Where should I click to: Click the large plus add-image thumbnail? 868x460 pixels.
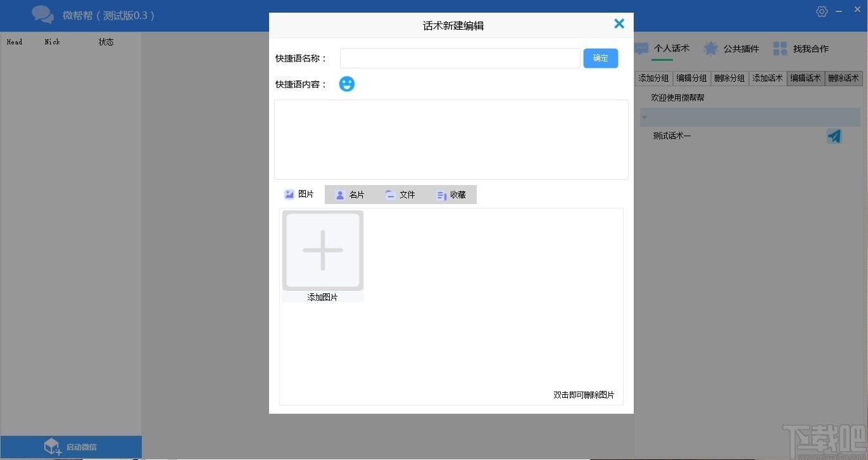[323, 250]
